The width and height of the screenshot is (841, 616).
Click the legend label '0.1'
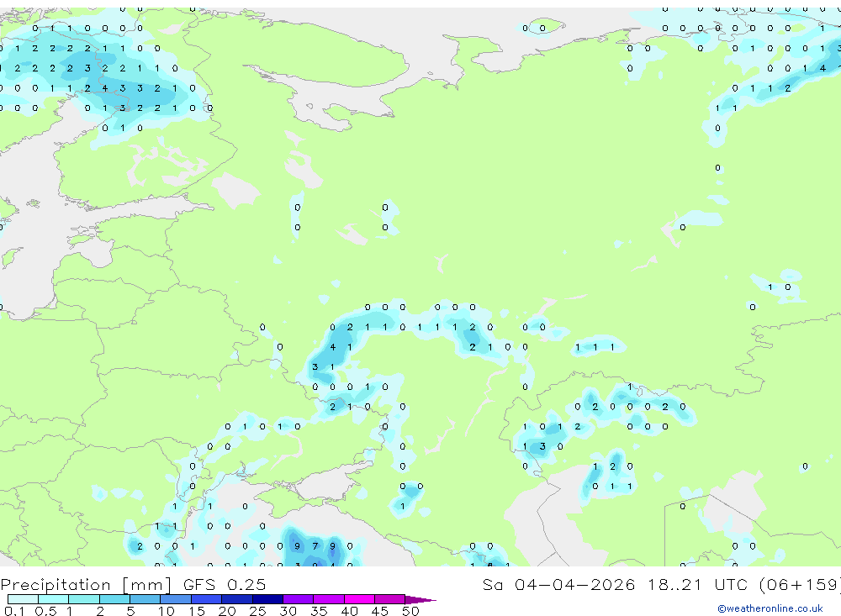[14, 611]
